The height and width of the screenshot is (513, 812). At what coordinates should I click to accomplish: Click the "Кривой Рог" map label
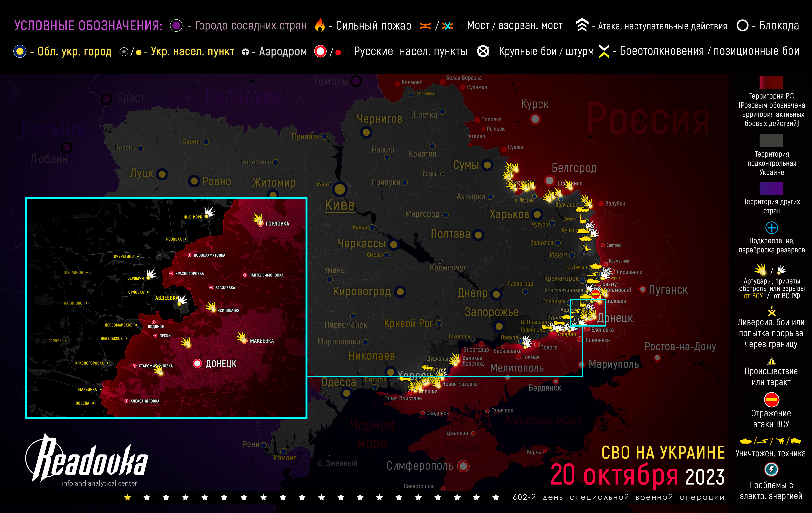coord(408,323)
